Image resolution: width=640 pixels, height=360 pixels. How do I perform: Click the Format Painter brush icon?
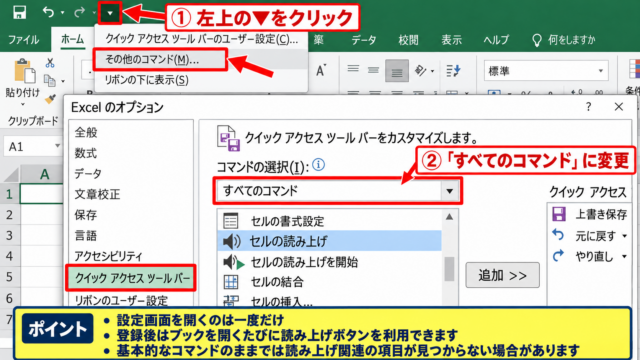(50, 98)
